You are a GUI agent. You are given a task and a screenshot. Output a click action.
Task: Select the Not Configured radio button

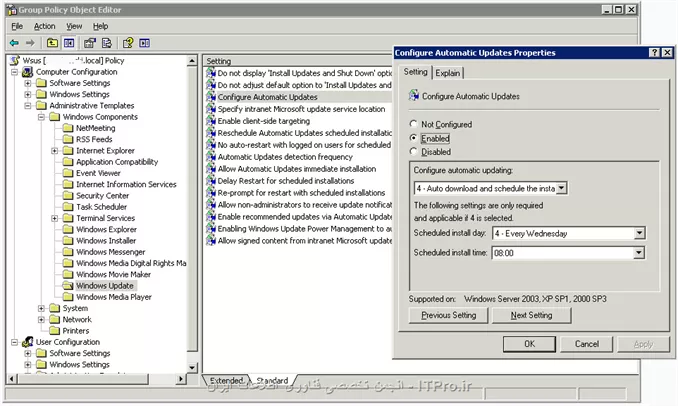tap(414, 123)
